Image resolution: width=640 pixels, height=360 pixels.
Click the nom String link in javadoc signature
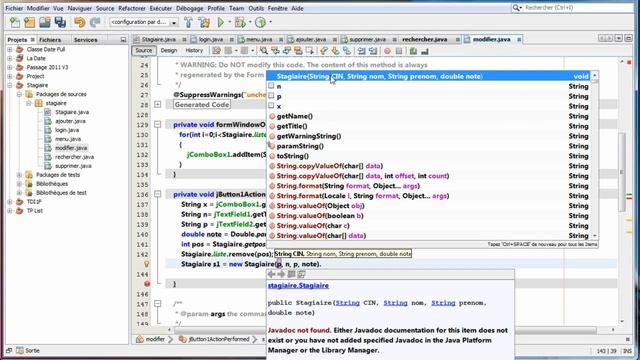click(x=395, y=303)
